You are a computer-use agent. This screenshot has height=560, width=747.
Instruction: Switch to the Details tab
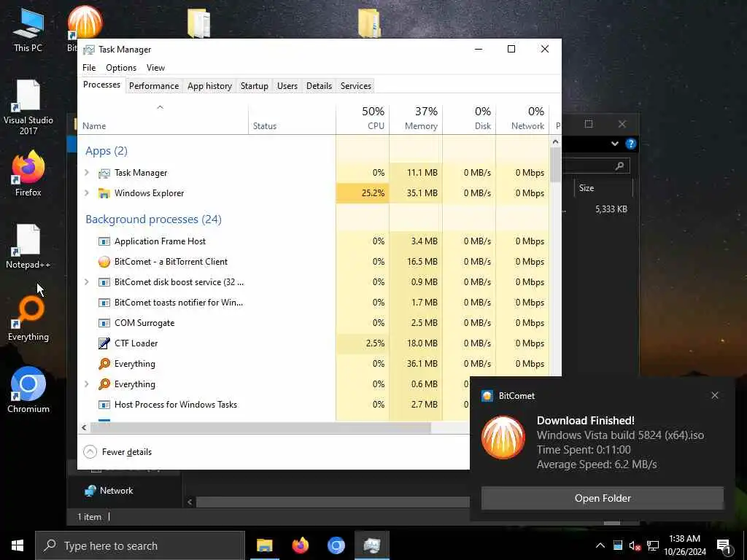(x=319, y=86)
